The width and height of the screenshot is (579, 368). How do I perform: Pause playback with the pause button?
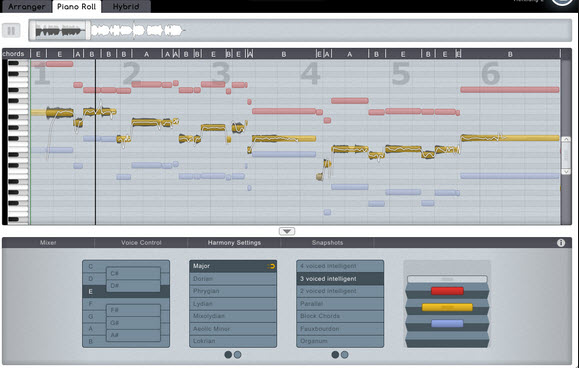(x=11, y=30)
